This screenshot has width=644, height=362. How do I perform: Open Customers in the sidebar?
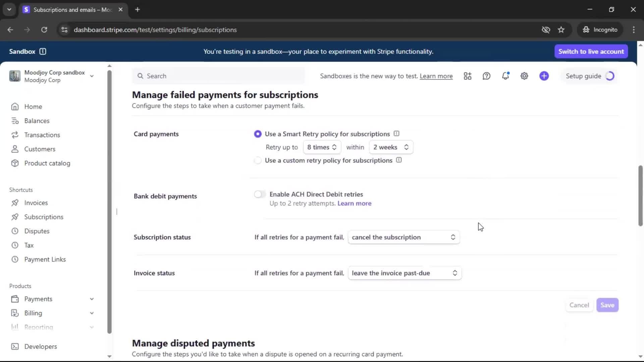tap(40, 149)
